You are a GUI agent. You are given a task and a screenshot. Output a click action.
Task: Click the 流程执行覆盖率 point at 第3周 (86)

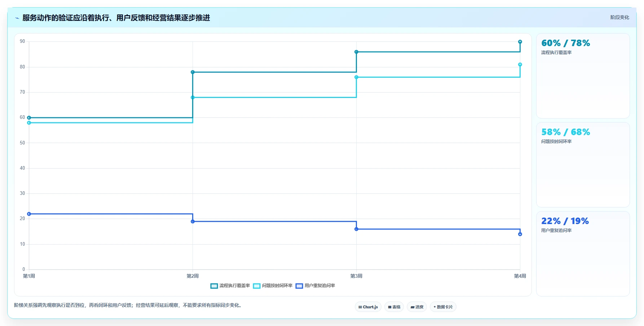click(x=356, y=52)
